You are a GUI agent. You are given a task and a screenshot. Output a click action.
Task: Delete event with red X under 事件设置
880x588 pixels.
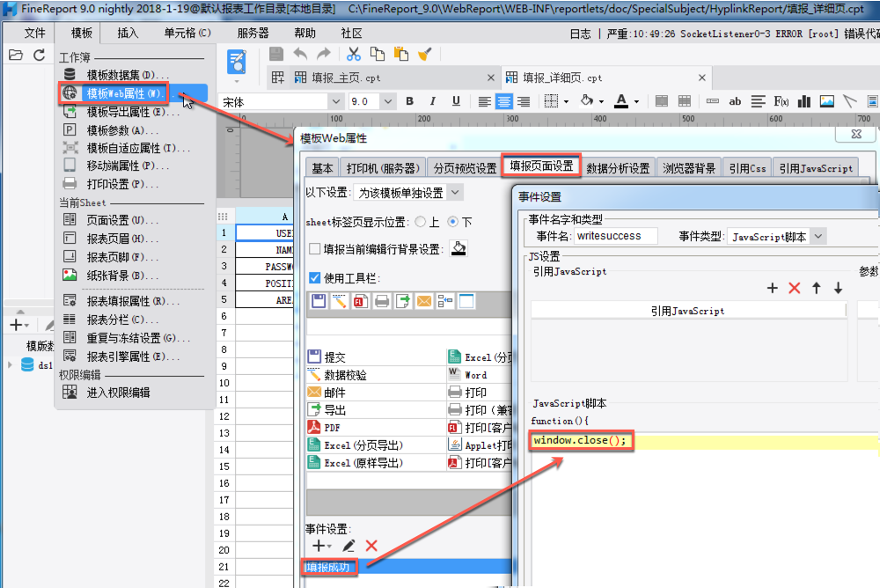[x=371, y=546]
